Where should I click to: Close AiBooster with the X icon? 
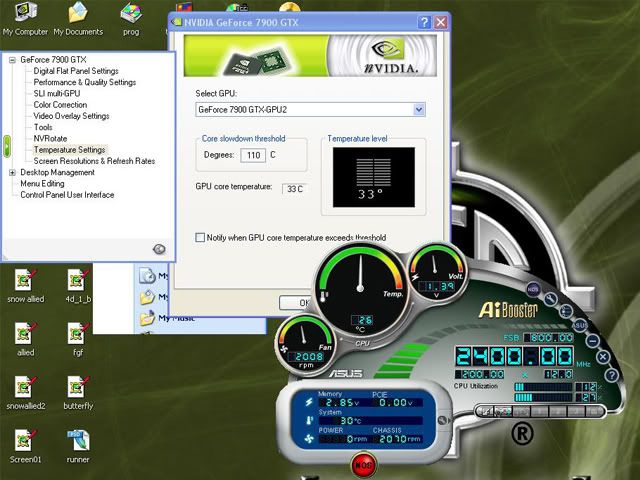pos(603,357)
